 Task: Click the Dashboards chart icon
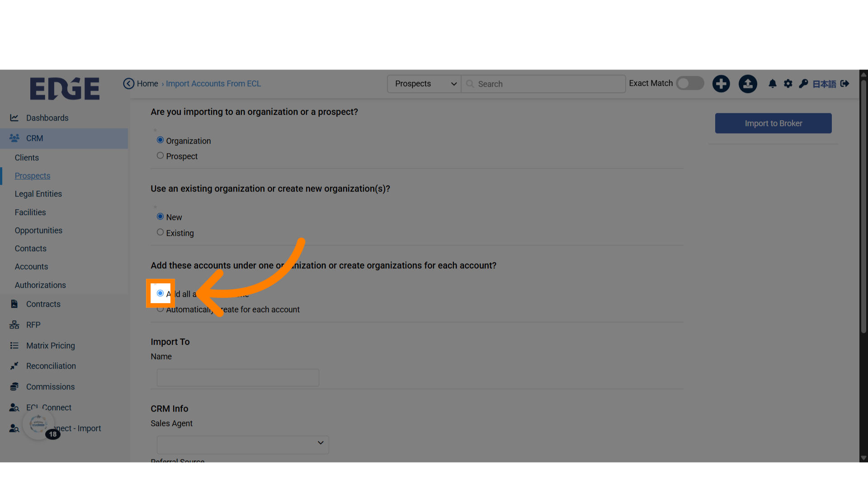pos(14,117)
